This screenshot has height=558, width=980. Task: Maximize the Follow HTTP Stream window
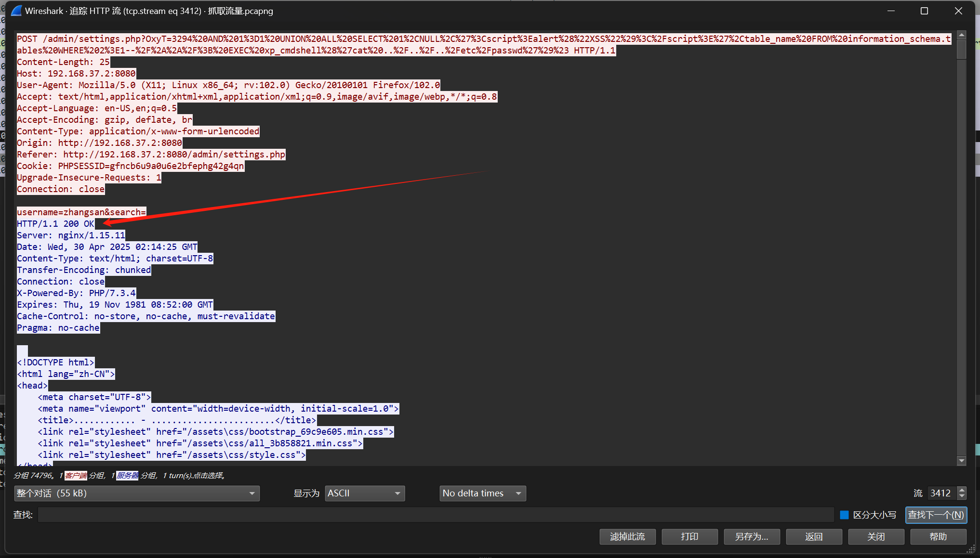tap(924, 11)
